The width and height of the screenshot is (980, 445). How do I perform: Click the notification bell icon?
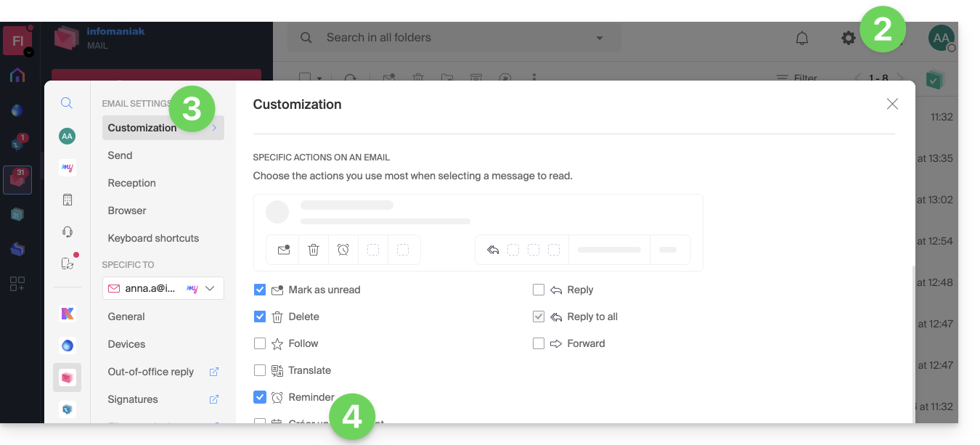(802, 38)
